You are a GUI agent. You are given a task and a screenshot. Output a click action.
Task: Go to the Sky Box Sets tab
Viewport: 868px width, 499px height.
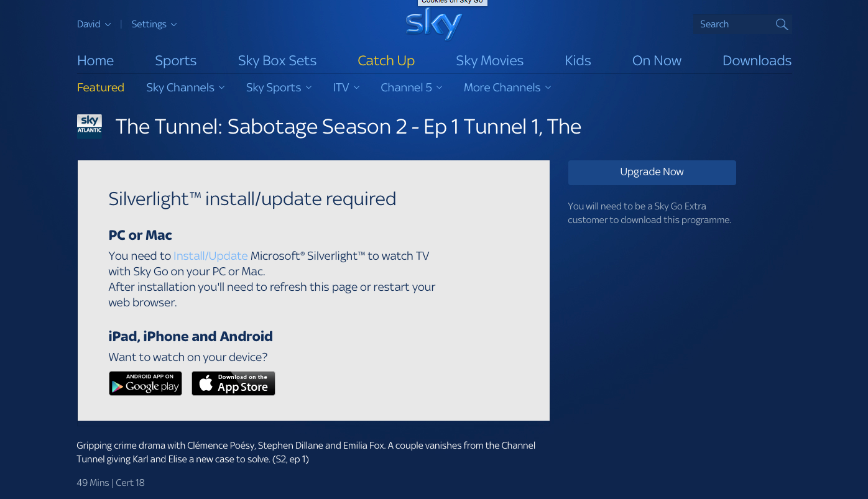click(x=277, y=60)
